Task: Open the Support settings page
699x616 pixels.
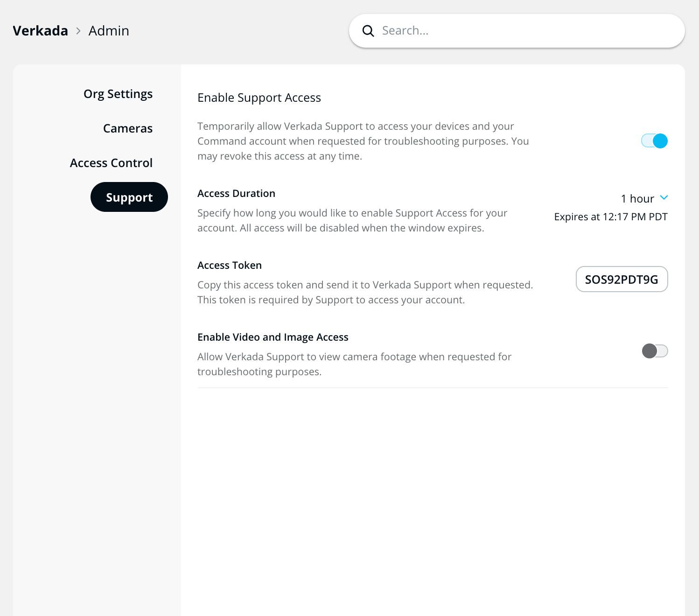Action: click(129, 197)
